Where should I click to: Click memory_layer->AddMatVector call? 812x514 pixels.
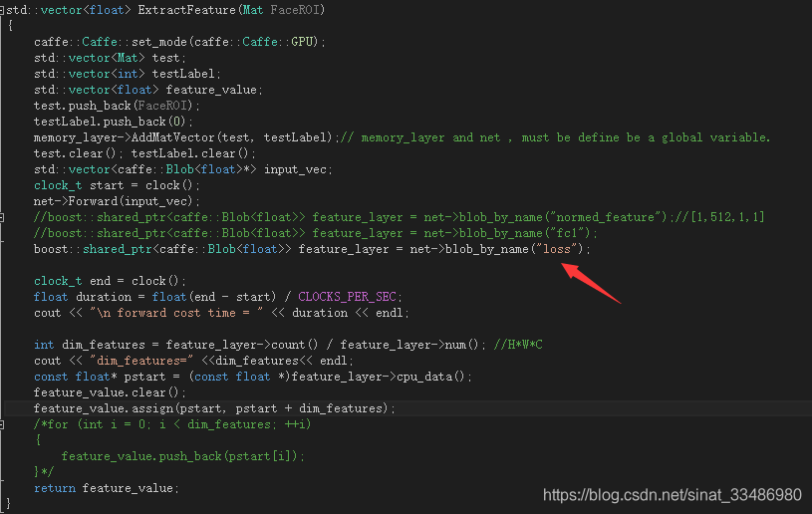tap(182, 137)
